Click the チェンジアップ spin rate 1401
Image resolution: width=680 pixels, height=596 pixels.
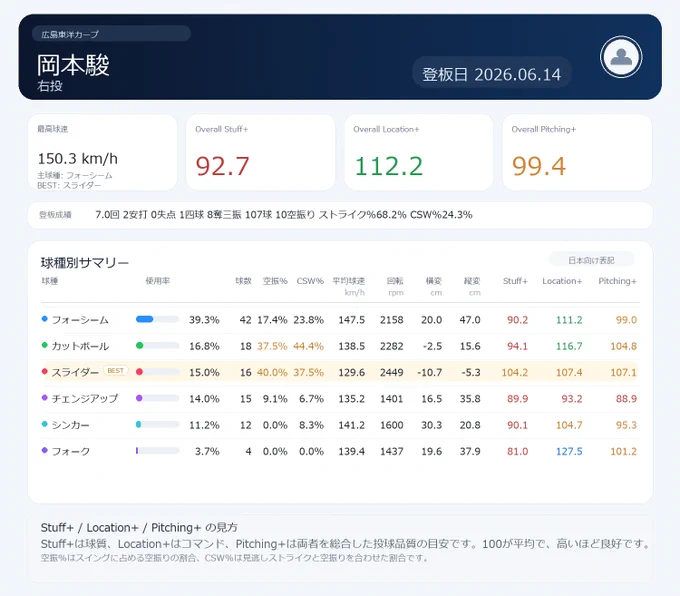coord(392,399)
